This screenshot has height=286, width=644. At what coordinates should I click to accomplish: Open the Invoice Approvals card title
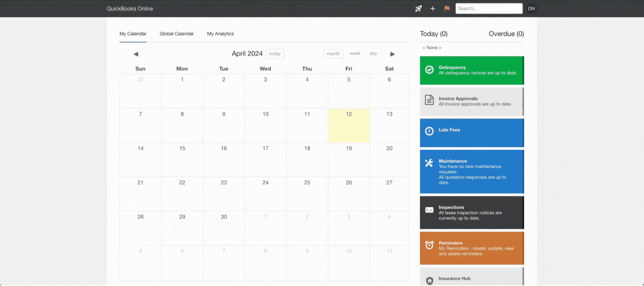(x=458, y=99)
